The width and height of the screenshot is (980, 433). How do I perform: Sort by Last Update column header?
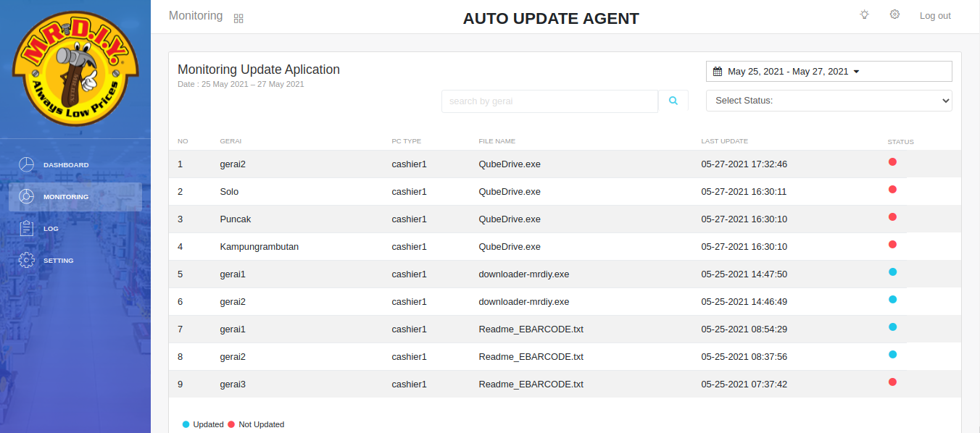724,141
